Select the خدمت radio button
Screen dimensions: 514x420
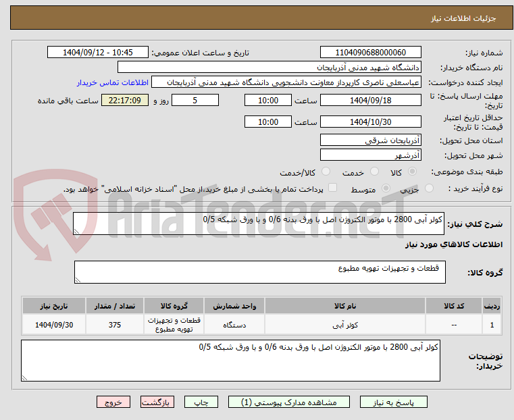click(374, 172)
